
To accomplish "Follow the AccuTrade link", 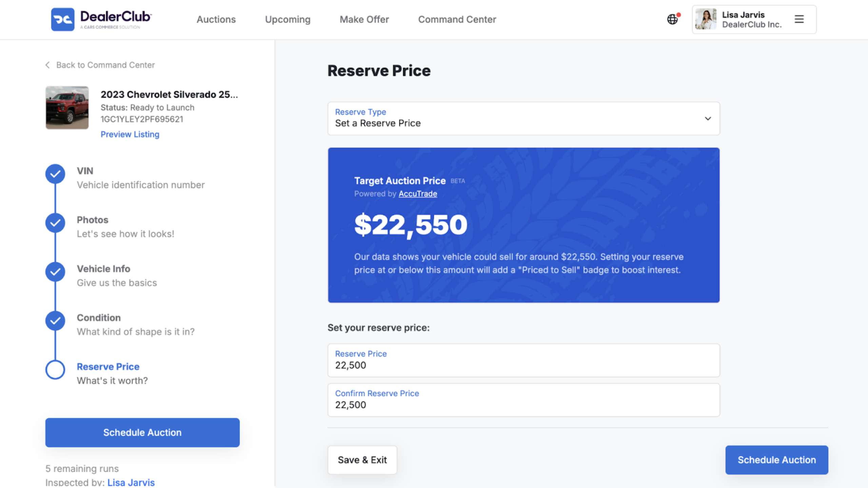I will [x=418, y=194].
